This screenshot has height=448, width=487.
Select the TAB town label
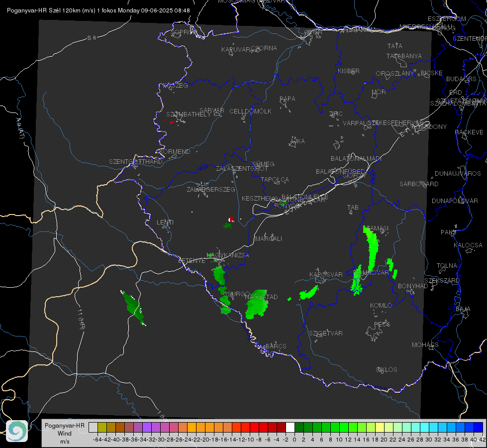(353, 208)
